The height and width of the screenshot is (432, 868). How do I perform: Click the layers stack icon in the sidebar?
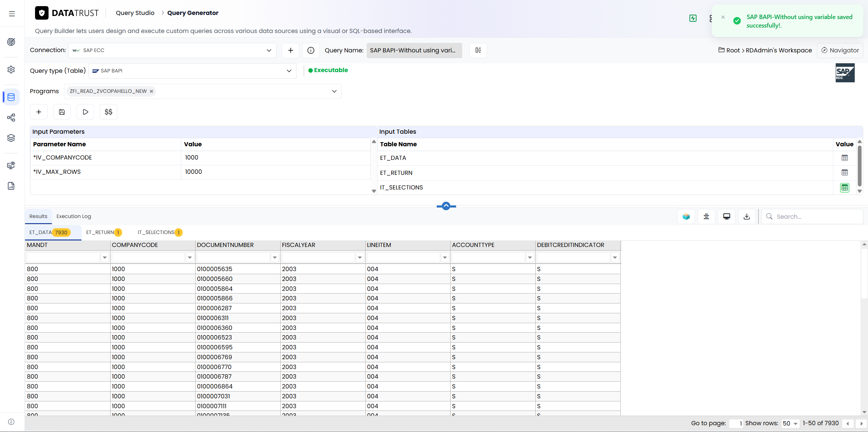click(11, 138)
